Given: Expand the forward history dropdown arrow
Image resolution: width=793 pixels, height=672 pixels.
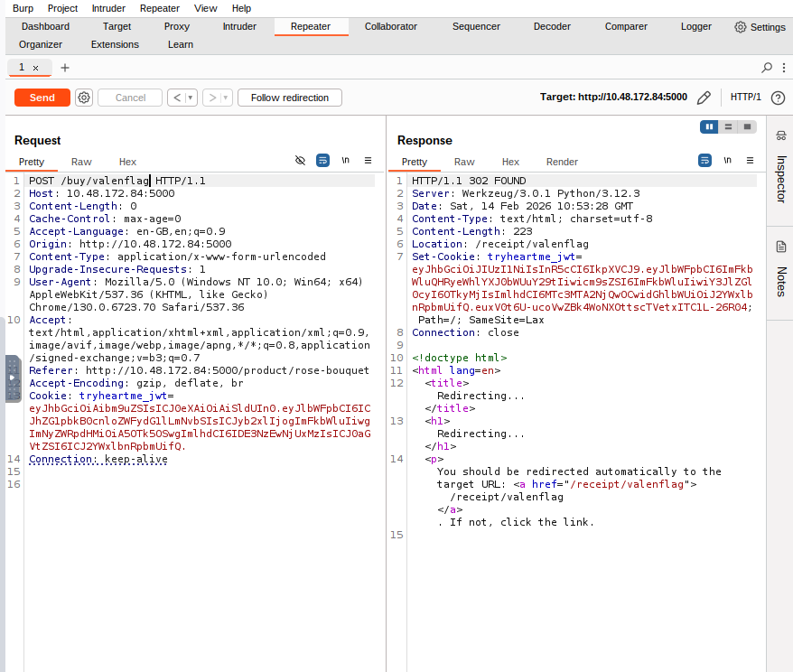Looking at the screenshot, I should (225, 98).
